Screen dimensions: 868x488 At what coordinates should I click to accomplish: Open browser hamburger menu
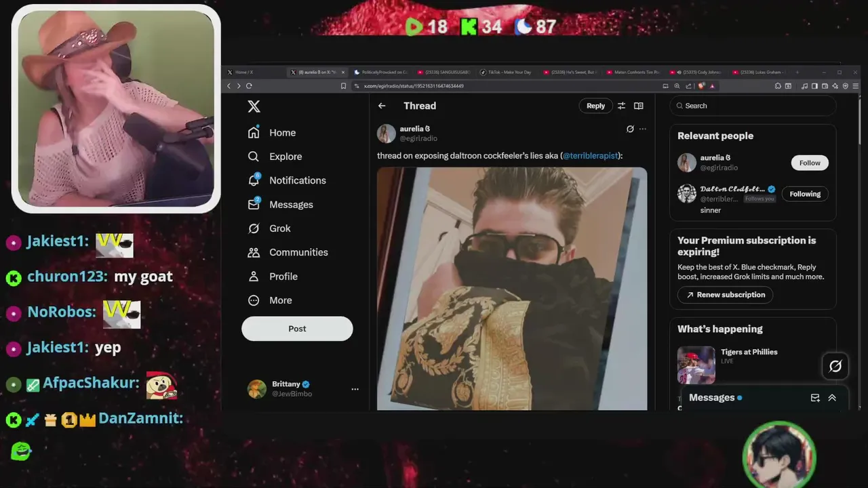pyautogui.click(x=856, y=86)
